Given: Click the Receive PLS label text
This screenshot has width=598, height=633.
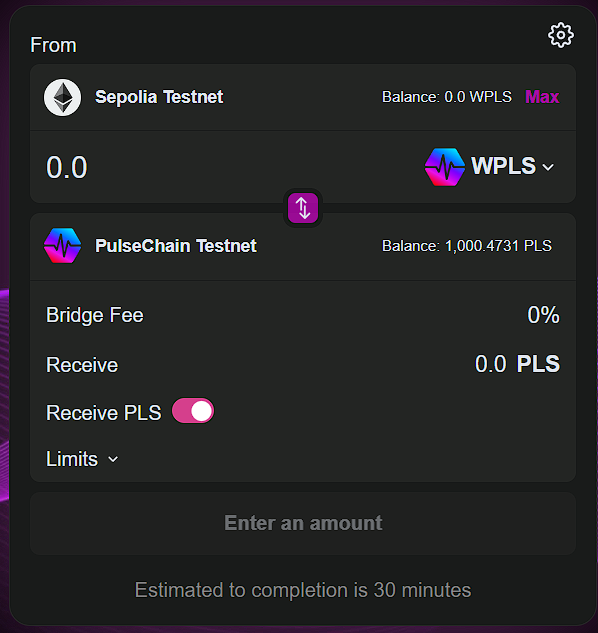Looking at the screenshot, I should pos(104,413).
